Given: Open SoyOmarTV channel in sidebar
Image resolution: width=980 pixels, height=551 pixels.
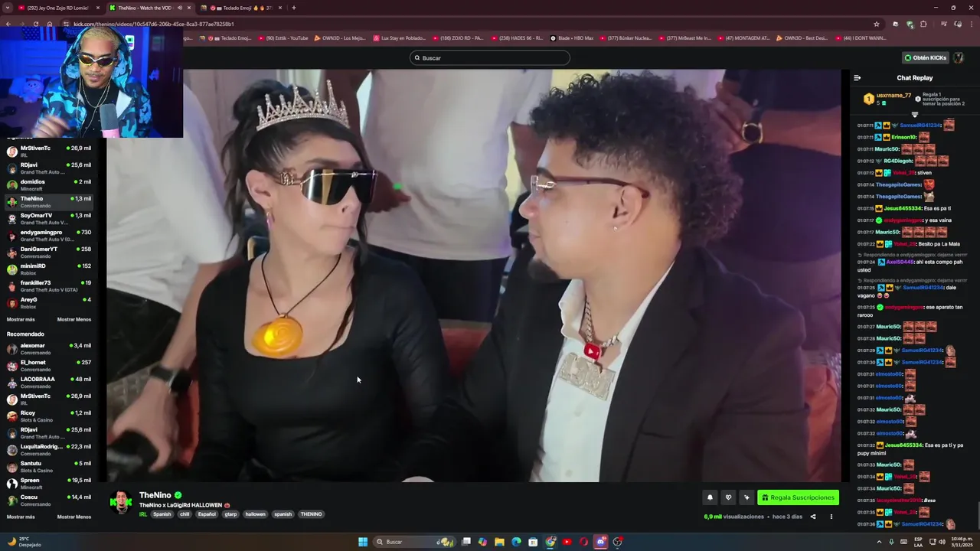Looking at the screenshot, I should pos(49,219).
